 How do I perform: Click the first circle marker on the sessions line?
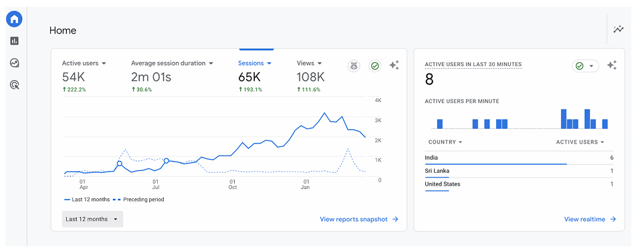coord(120,164)
